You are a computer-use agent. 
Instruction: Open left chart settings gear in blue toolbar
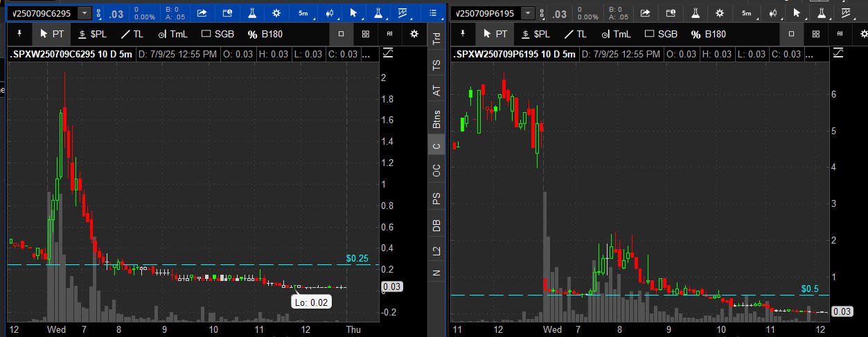point(276,13)
